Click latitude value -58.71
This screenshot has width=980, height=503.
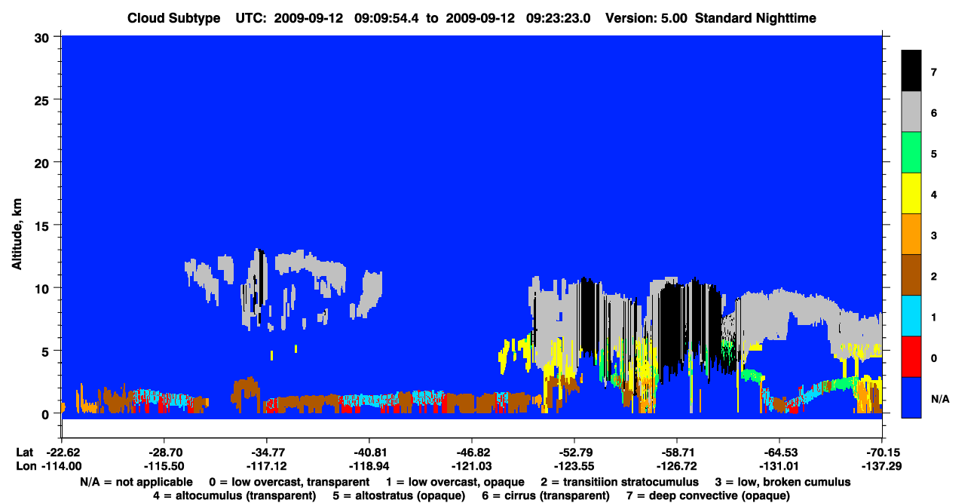click(x=676, y=452)
